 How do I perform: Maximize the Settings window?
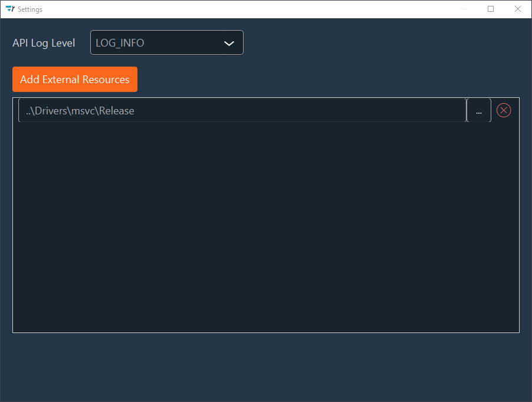(x=491, y=9)
